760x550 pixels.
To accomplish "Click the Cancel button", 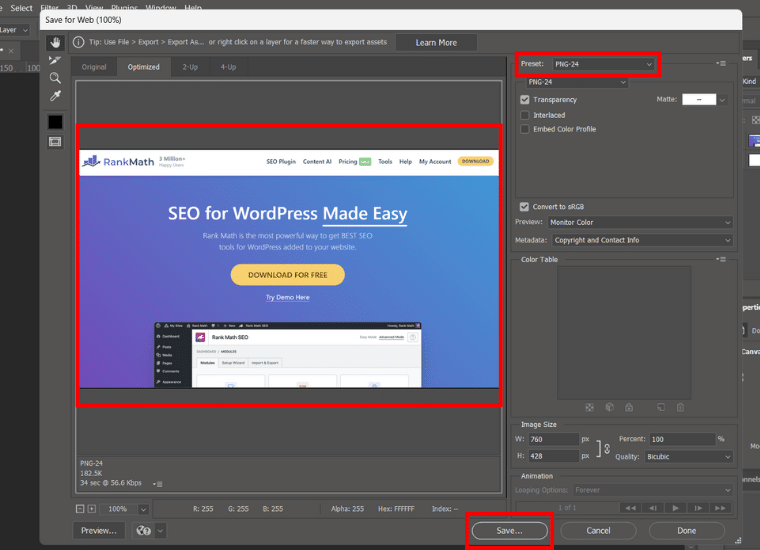I will 598,531.
